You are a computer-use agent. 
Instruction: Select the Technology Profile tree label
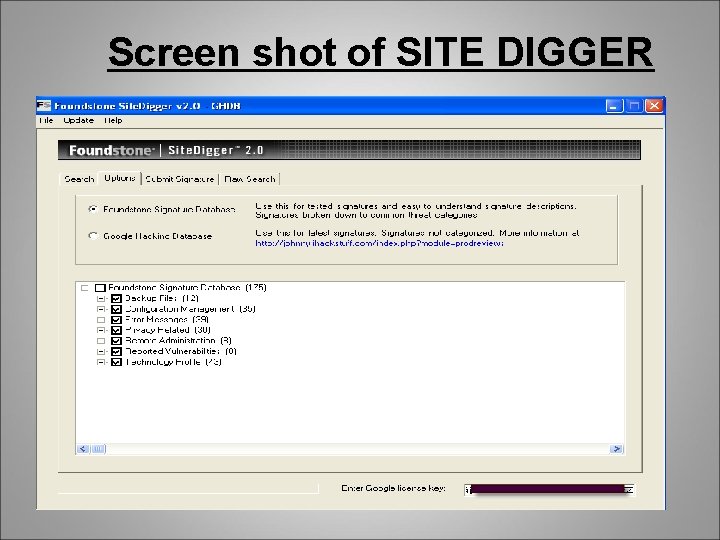pyautogui.click(x=173, y=362)
